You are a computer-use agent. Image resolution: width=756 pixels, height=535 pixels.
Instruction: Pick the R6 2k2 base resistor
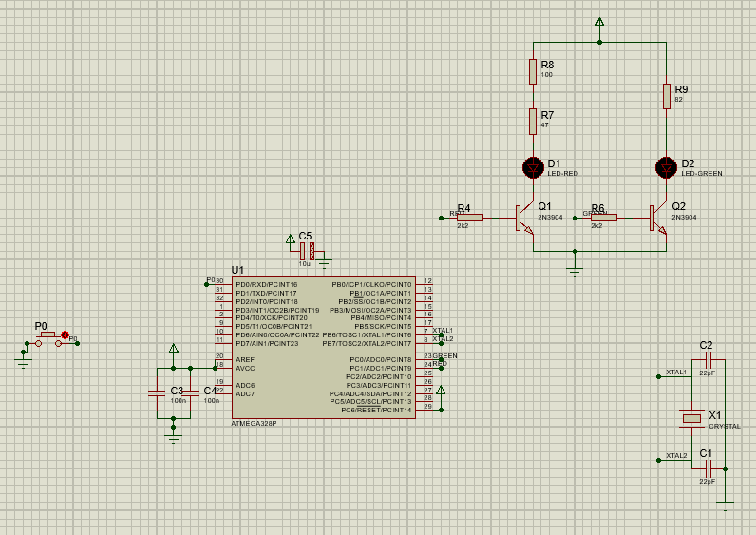point(604,218)
